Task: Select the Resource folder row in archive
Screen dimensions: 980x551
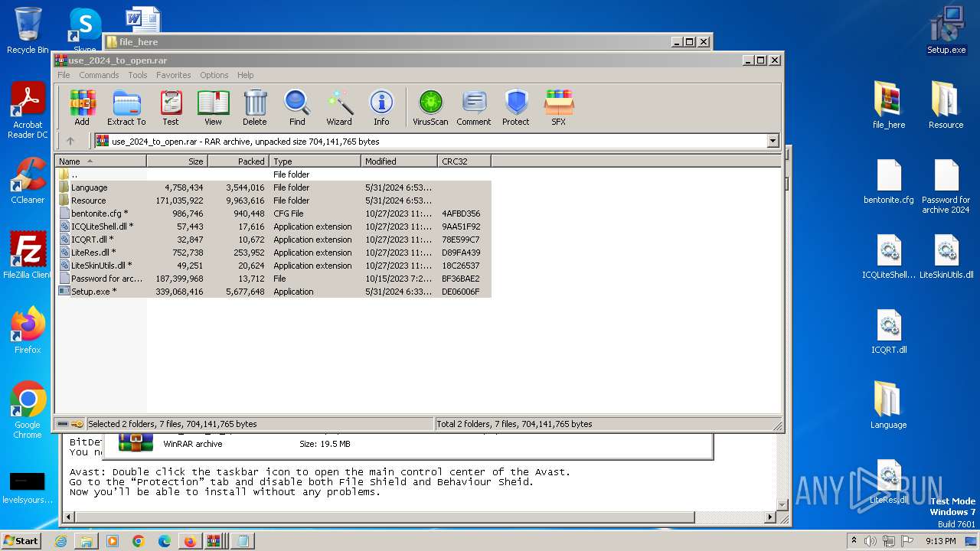Action: [273, 201]
